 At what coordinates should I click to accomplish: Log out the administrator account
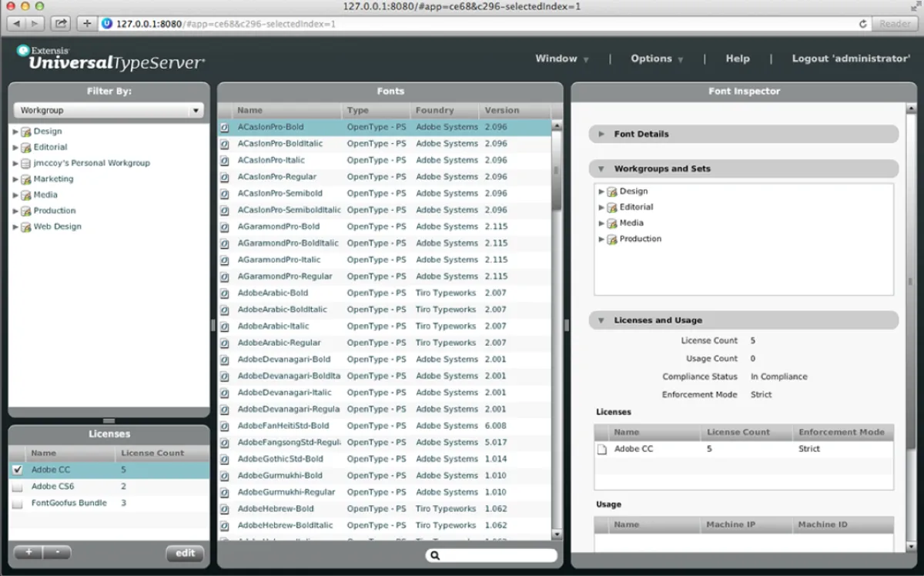click(x=851, y=59)
